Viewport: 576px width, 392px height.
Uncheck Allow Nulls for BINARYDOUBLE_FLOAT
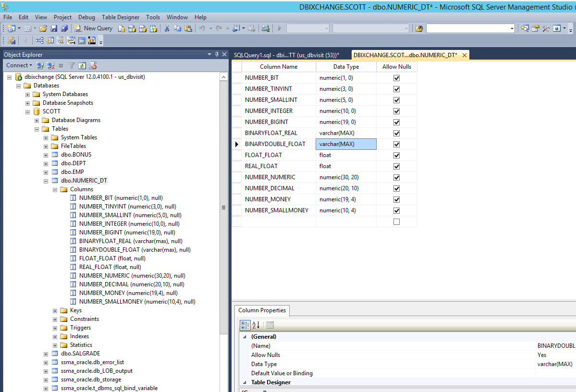coord(396,144)
